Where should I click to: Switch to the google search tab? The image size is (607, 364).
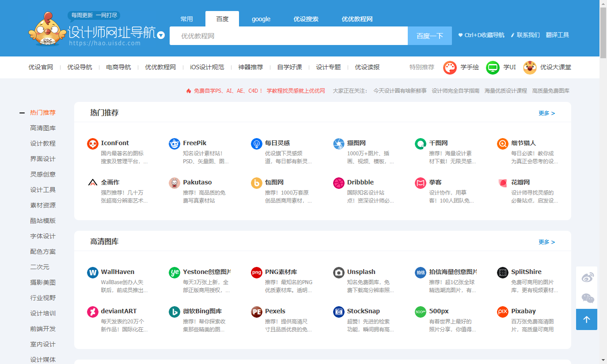point(261,19)
